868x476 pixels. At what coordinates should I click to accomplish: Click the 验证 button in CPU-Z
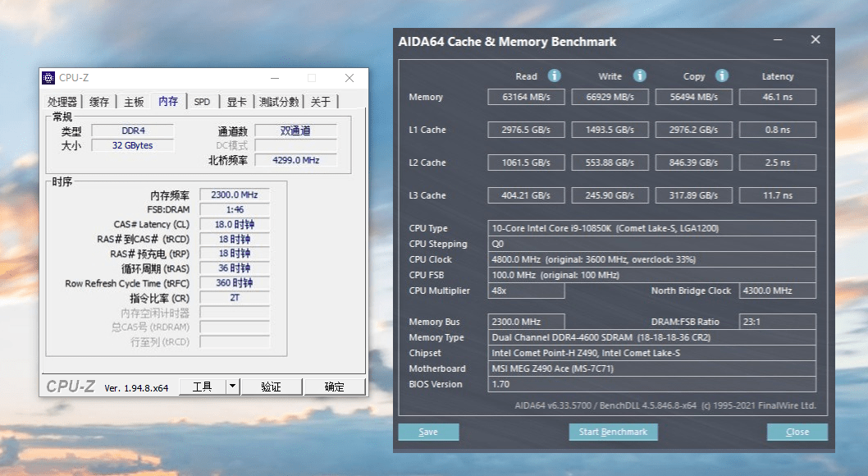(272, 387)
